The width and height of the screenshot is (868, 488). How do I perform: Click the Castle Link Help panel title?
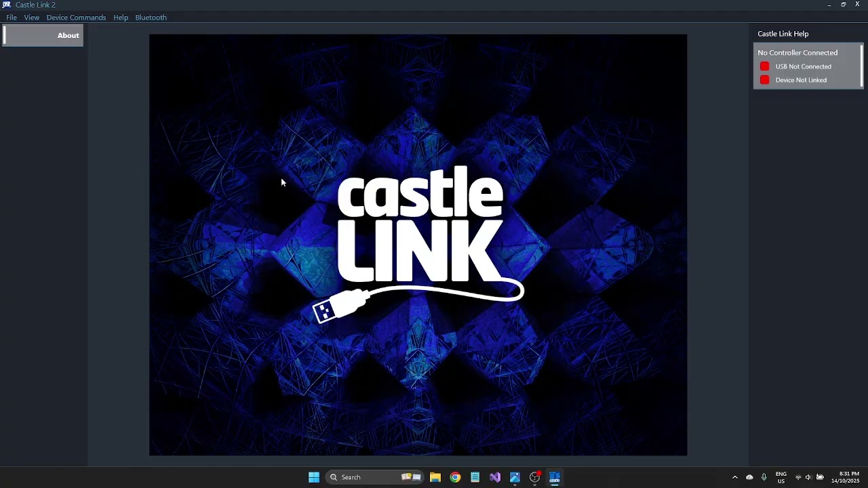click(783, 34)
